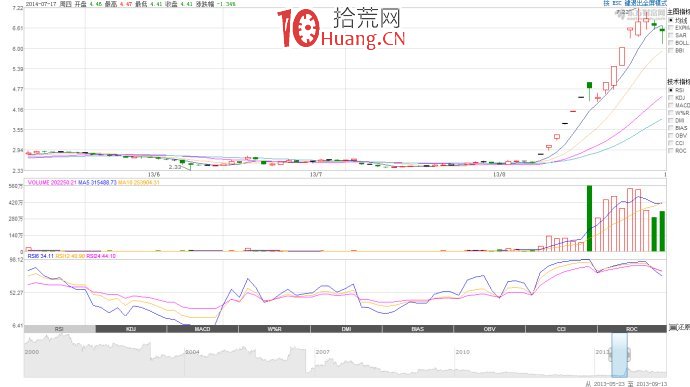Click the ESC exit fullscreen mode link
Image resolution: width=690 pixels, height=387 pixels.
click(x=635, y=3)
